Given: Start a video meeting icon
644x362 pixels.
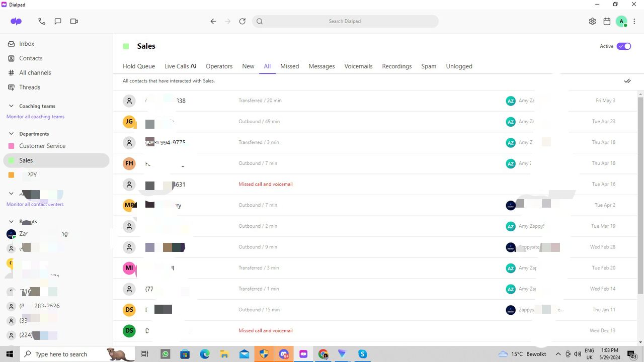Looking at the screenshot, I should [x=74, y=21].
